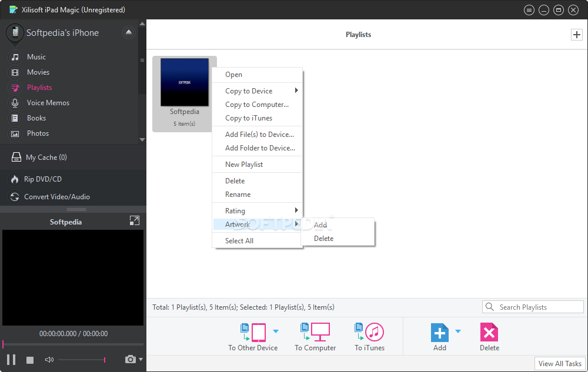Click the iPhone device icon

pyautogui.click(x=15, y=32)
